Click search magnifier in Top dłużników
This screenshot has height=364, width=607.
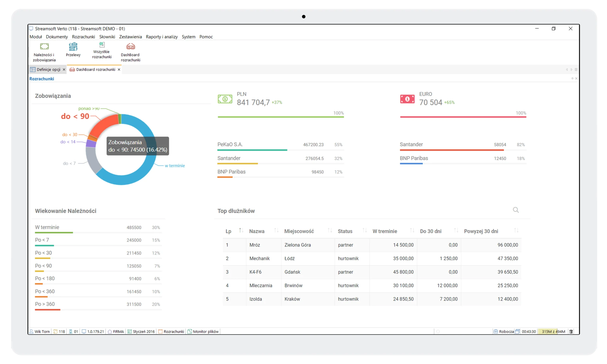coord(516,210)
